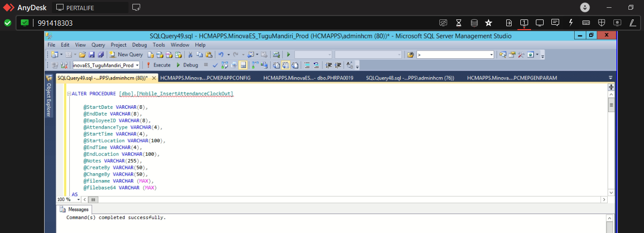Click the Comment out selected lines icon
Image resolution: width=644 pixels, height=233 pixels.
point(307,65)
